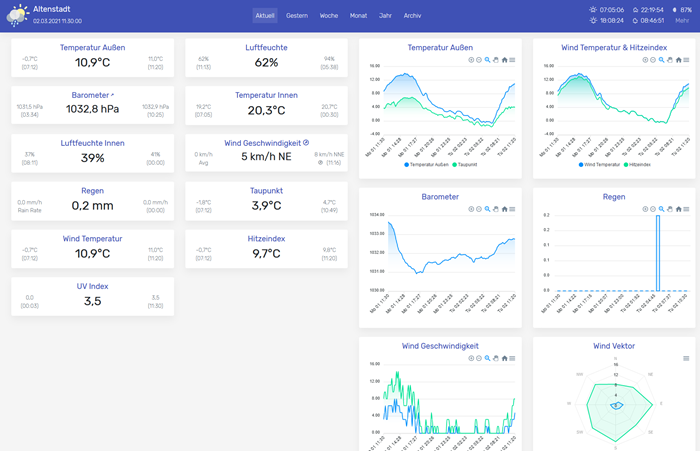Switch to the Aktuell tab
Screen dimensions: 700x451
[x=265, y=16]
